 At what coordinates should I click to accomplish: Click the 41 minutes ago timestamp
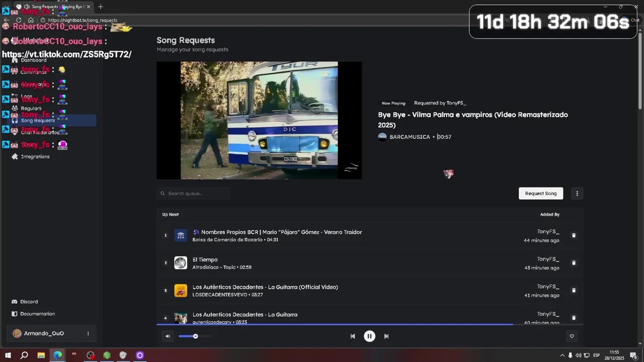point(541,296)
